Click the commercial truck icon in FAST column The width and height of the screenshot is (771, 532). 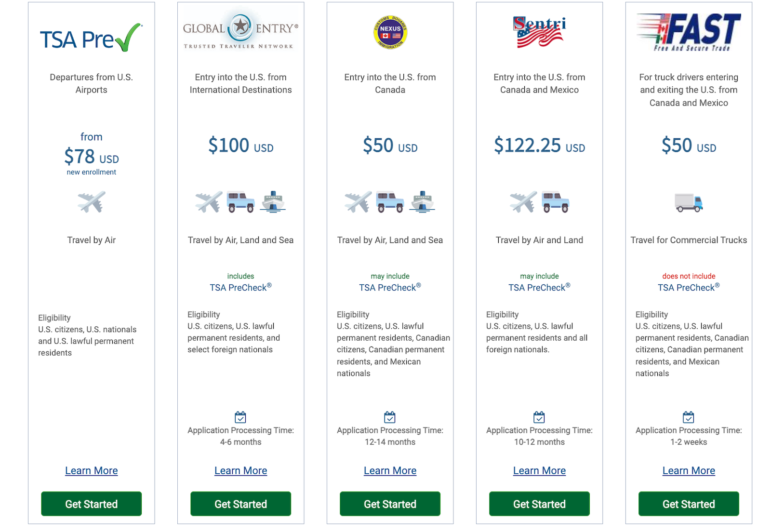point(689,203)
